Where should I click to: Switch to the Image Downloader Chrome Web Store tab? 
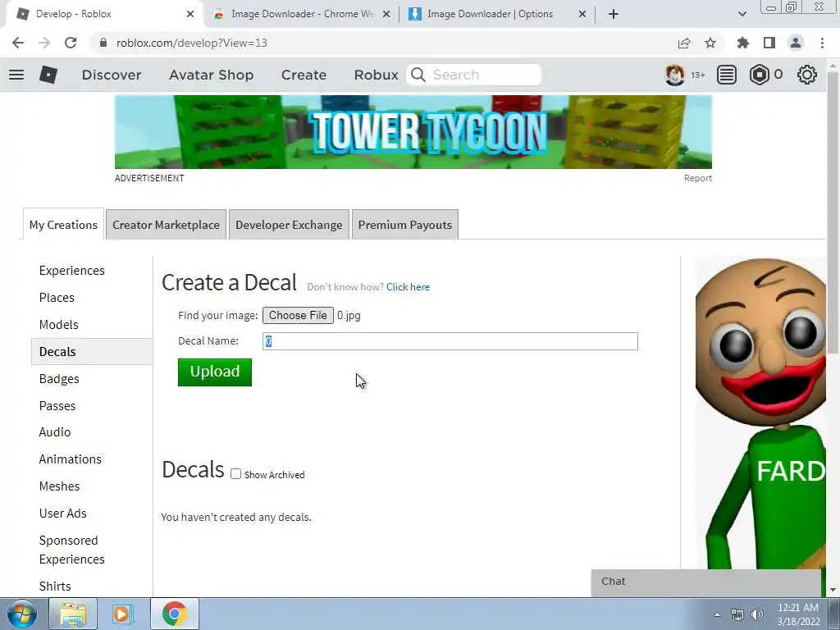click(302, 14)
